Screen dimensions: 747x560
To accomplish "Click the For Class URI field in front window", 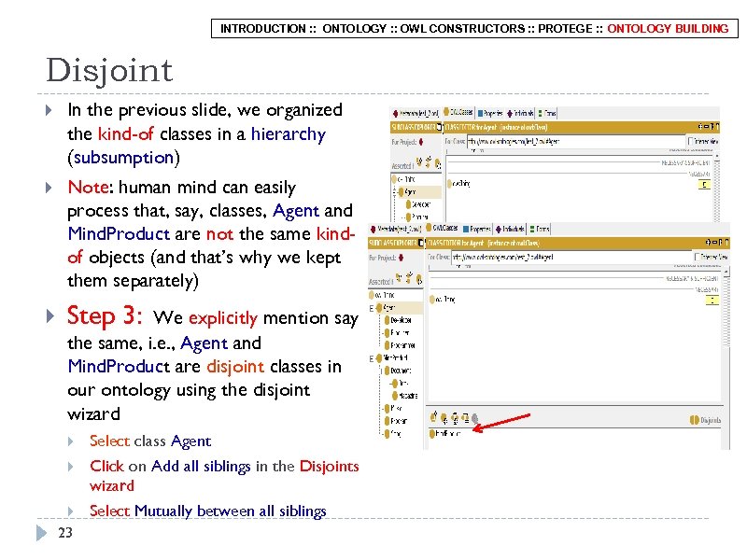I will pos(571,258).
